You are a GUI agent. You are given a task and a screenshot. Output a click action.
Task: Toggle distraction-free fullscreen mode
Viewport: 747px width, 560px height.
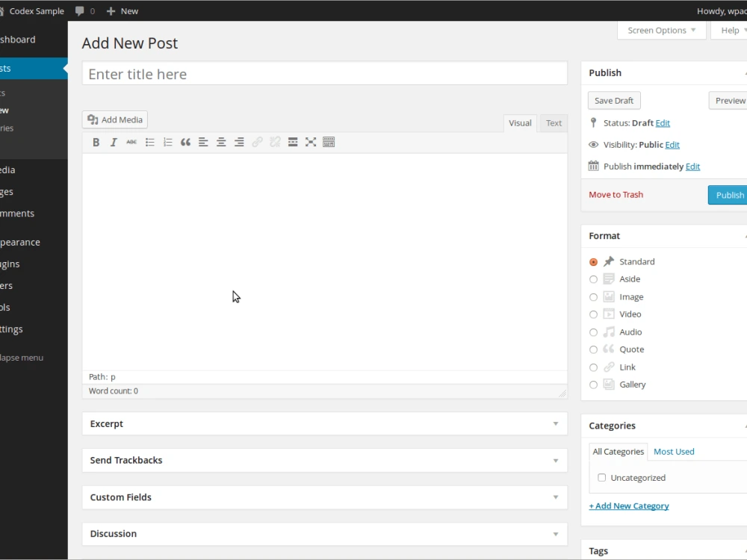pos(311,142)
